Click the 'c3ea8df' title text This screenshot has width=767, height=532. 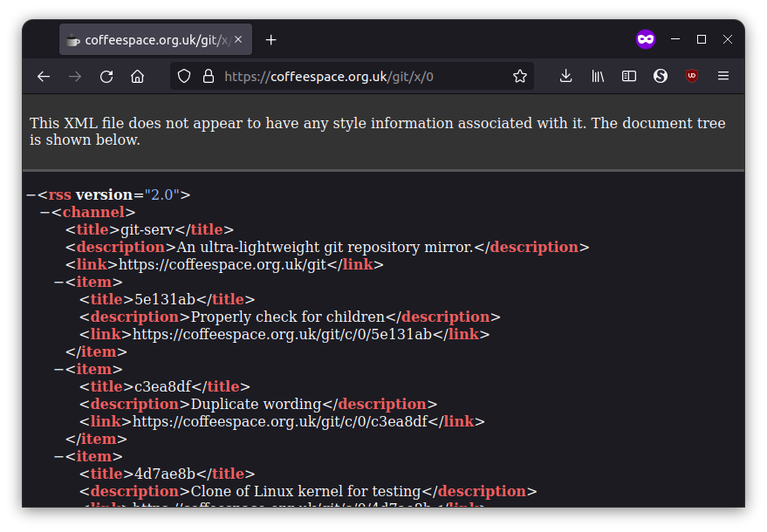pyautogui.click(x=162, y=386)
